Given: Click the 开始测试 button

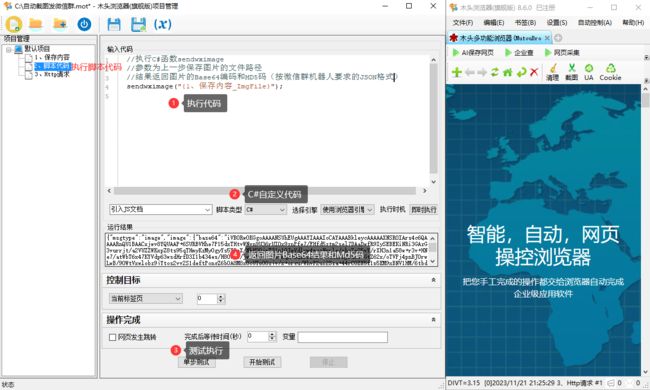Looking at the screenshot, I should click(262, 362).
